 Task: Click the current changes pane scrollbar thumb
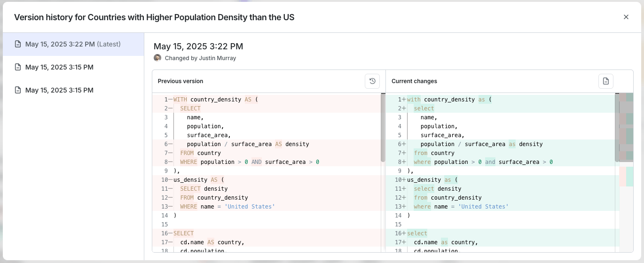pyautogui.click(x=617, y=128)
